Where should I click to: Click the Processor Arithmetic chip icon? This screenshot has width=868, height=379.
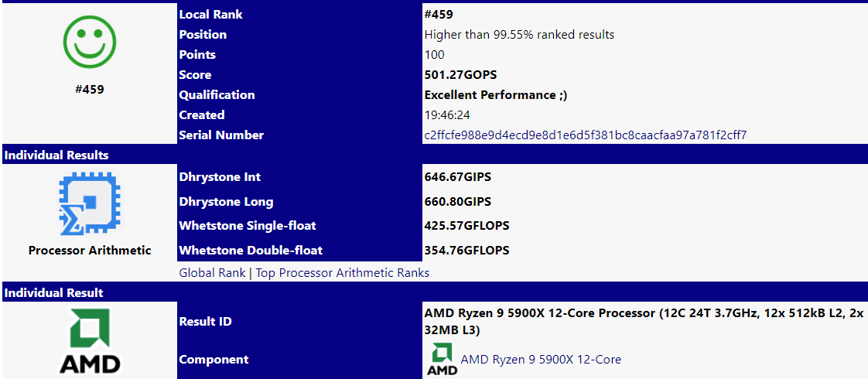tap(90, 203)
